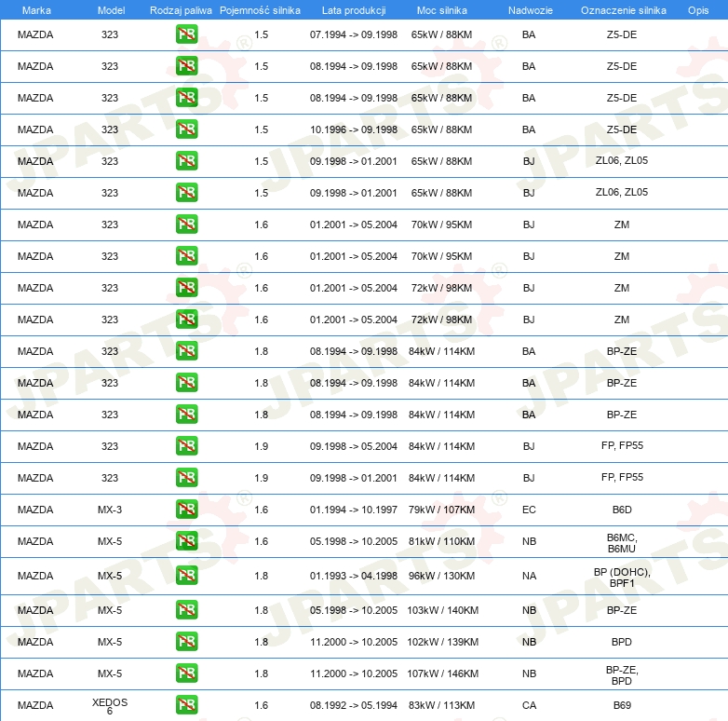728x721 pixels.
Task: Select the date cell '01.1994 -> 10.1997'
Action: pyautogui.click(x=354, y=510)
